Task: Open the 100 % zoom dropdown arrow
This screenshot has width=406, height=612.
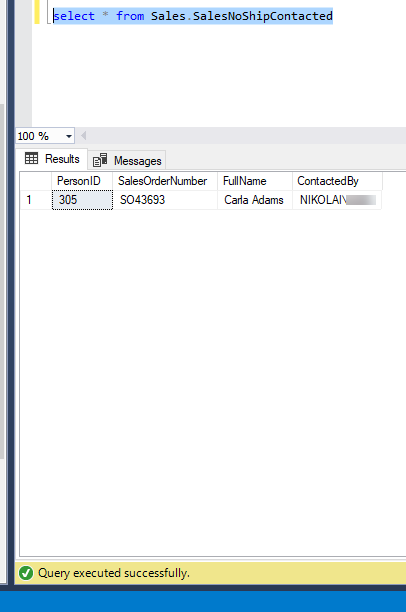Action: pos(69,136)
